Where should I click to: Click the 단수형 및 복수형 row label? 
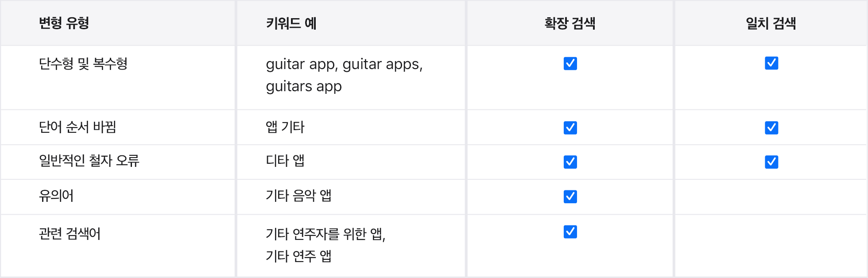(x=83, y=64)
